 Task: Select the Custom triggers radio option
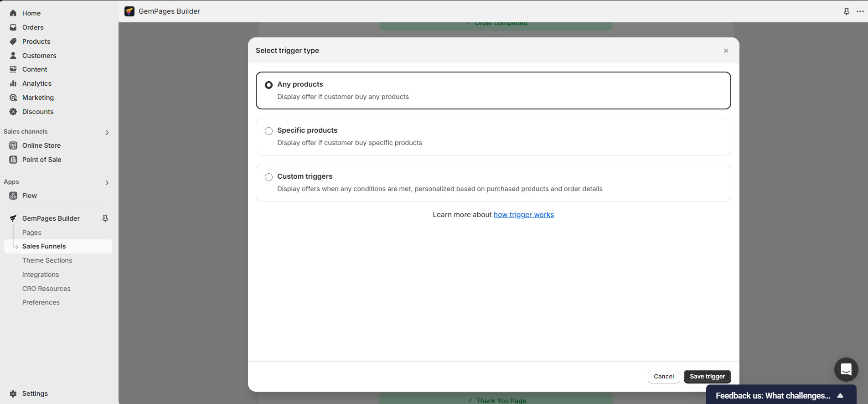pyautogui.click(x=269, y=177)
